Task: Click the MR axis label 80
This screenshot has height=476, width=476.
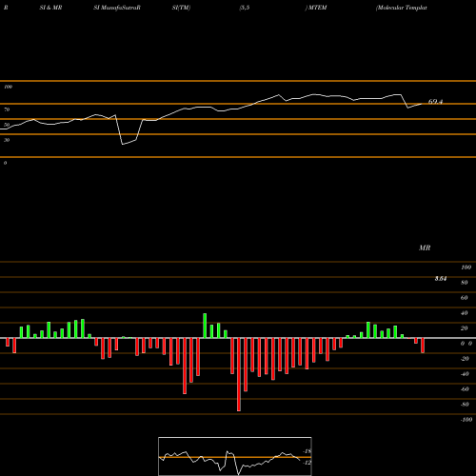Action: click(x=464, y=283)
